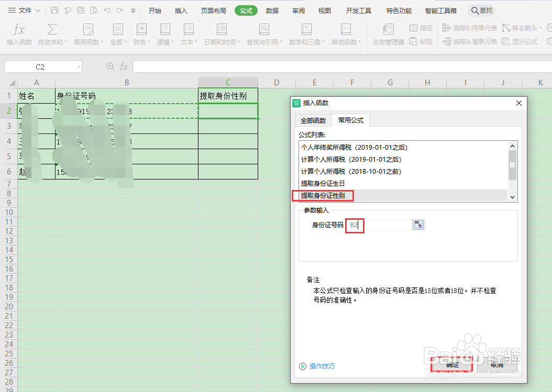Open the Name Box dropdown arrow

(x=79, y=66)
